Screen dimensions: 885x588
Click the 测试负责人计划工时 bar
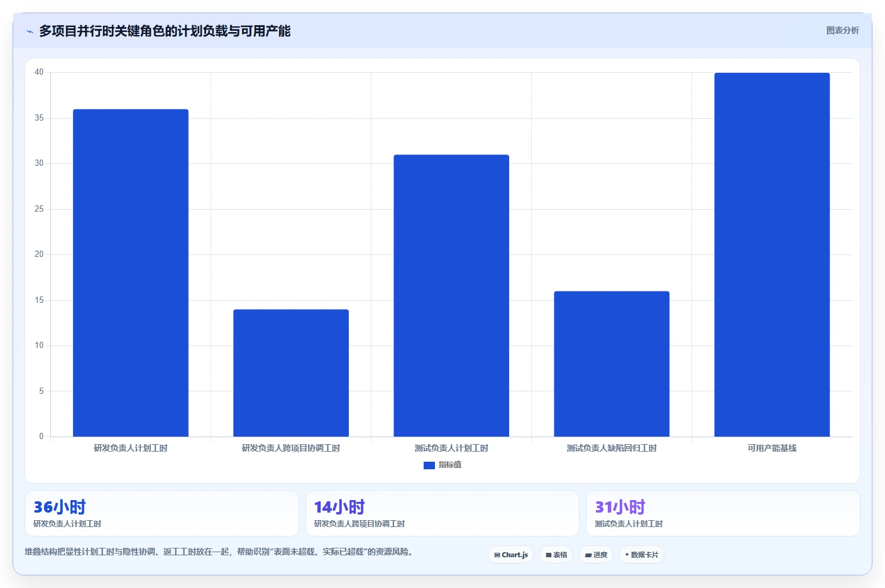pyautogui.click(x=451, y=296)
